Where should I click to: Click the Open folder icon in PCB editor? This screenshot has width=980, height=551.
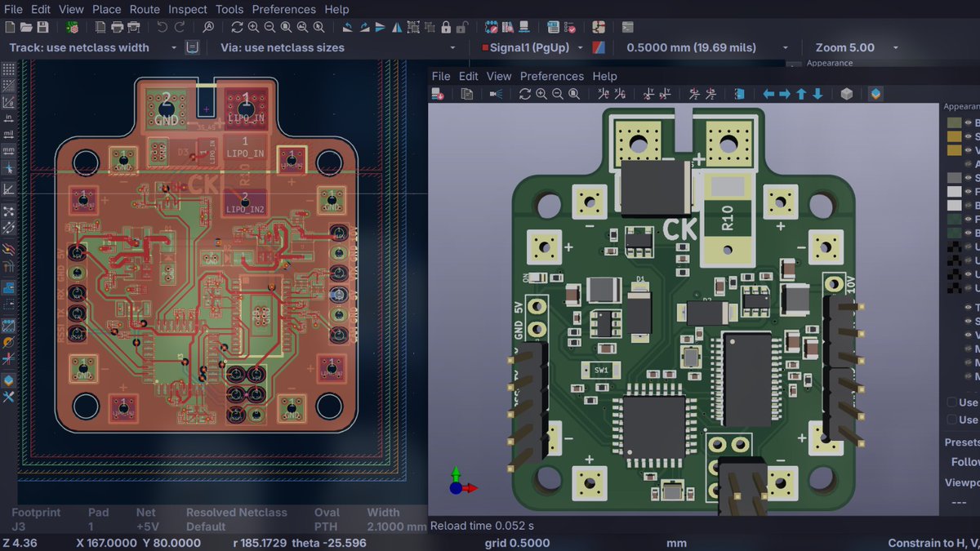click(27, 27)
